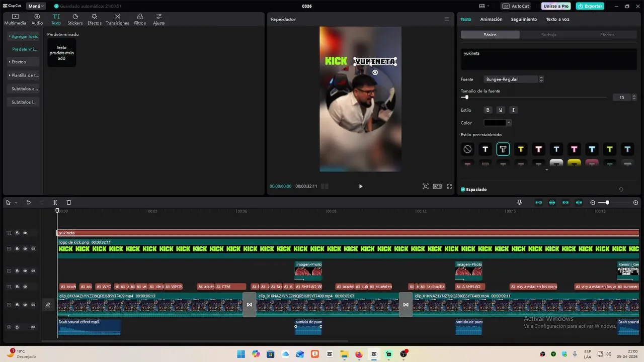Hide the subtitles text track
The image size is (644, 362).
tap(25, 287)
